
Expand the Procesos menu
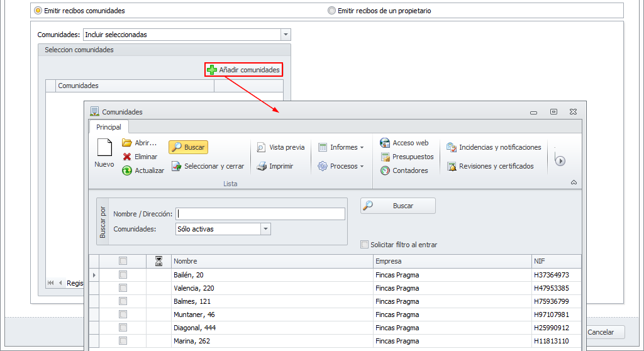click(341, 166)
